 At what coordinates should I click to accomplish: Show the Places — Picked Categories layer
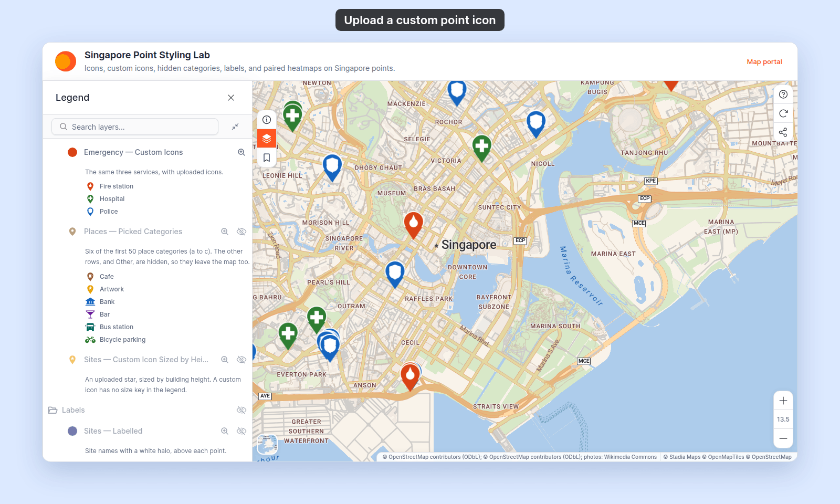(x=241, y=232)
